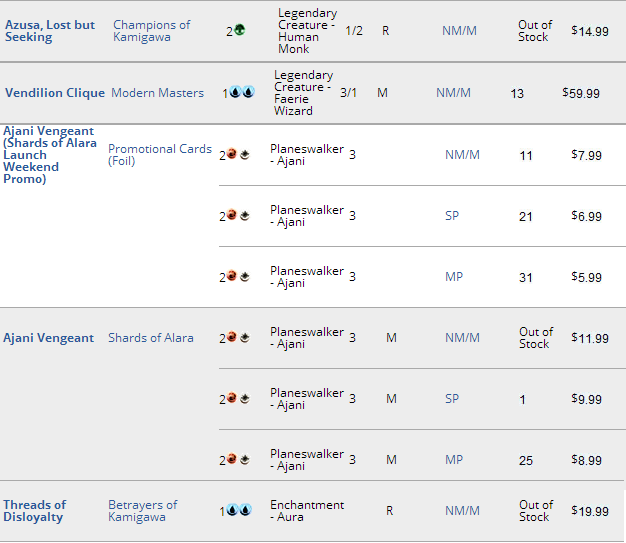Select MP condition priced $8.99

(x=454, y=460)
